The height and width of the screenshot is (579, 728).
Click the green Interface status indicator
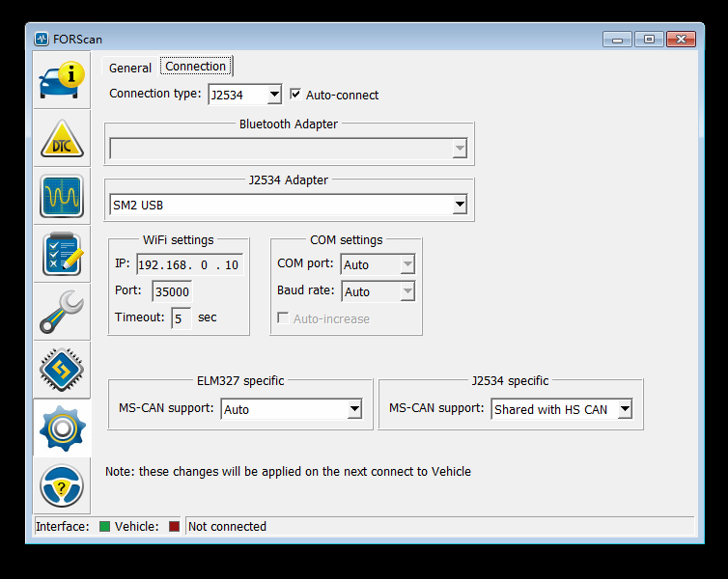pos(105,526)
